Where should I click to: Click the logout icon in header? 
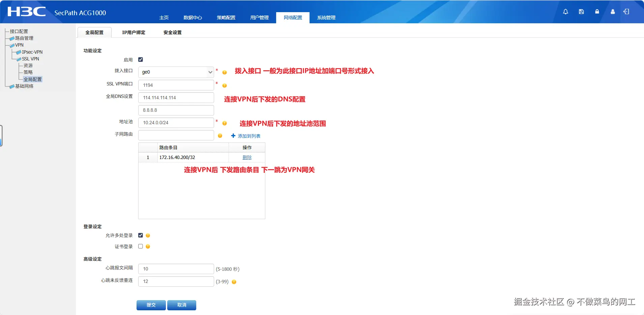pos(626,11)
